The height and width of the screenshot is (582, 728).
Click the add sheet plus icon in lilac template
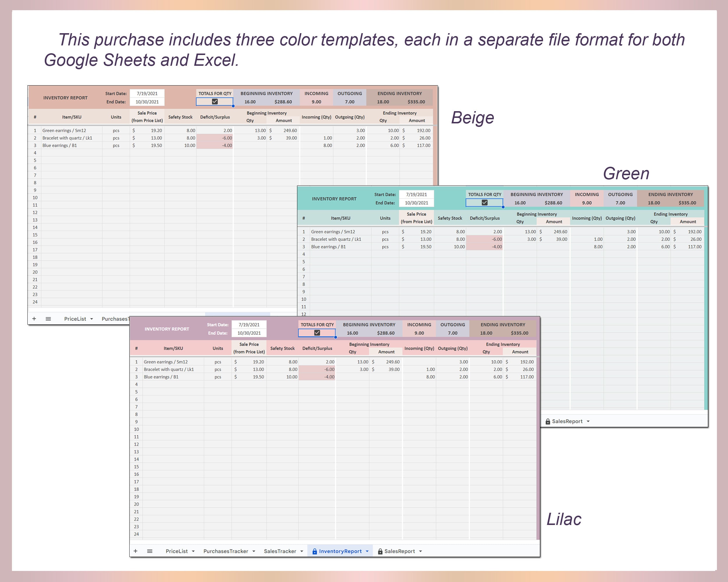point(136,551)
